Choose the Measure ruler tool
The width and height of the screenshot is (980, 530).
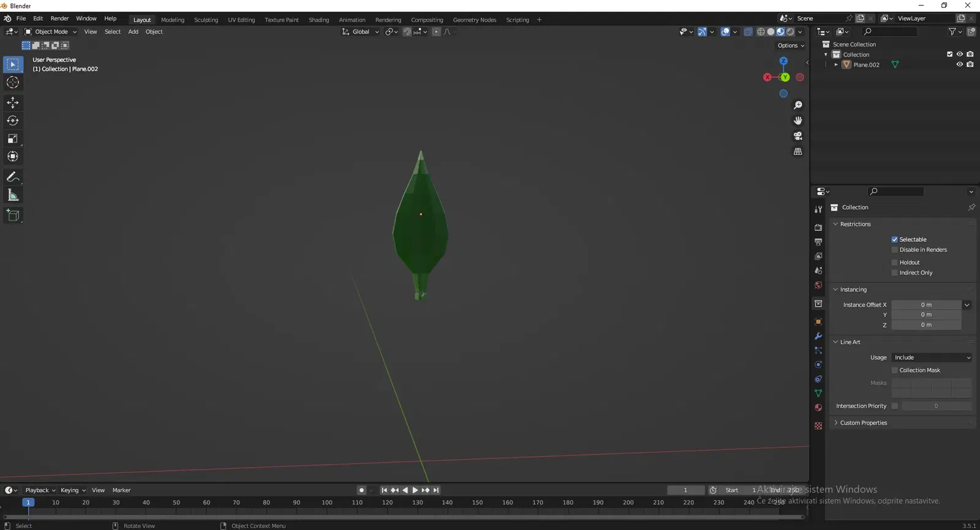[x=13, y=195]
